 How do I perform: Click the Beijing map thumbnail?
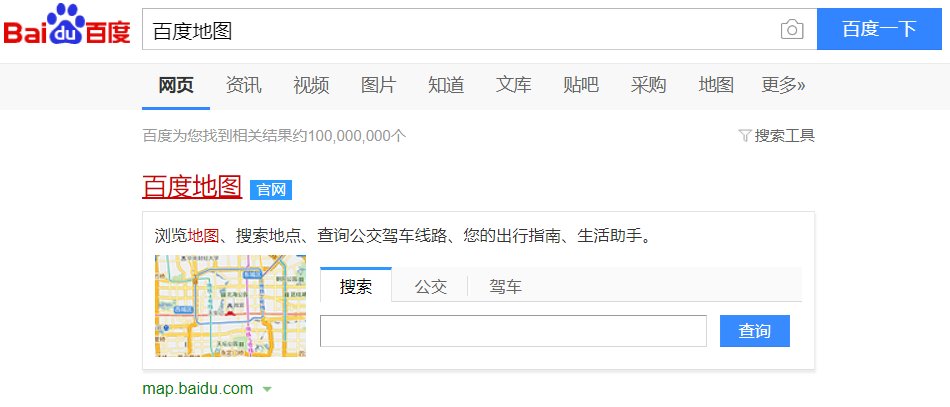point(230,306)
